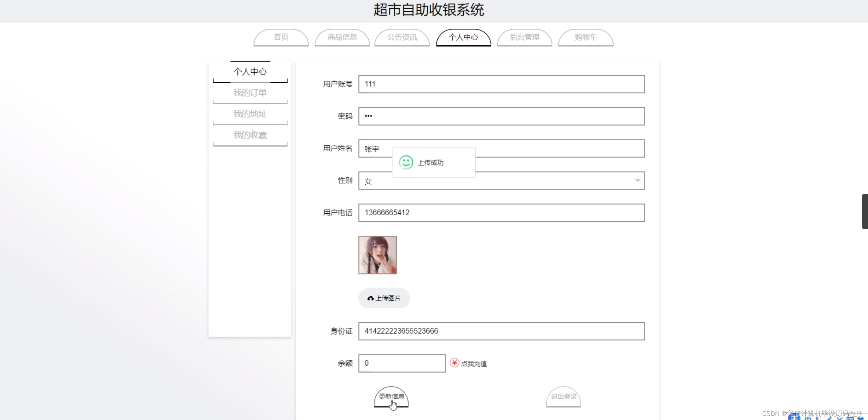Viewport: 868px width, 420px height.
Task: Click the pencil edit icon at bottom right
Action: coord(830,418)
